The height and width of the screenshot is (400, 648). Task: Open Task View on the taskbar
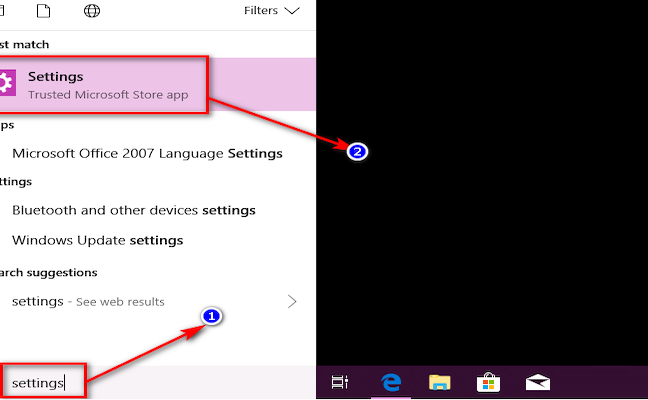coord(340,382)
